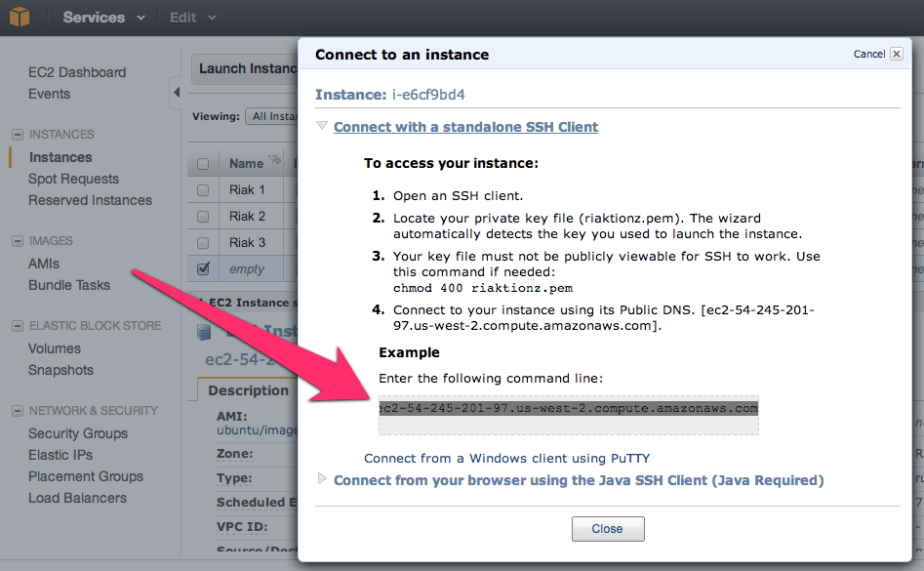
Task: Open AMIs page
Action: pyautogui.click(x=44, y=264)
